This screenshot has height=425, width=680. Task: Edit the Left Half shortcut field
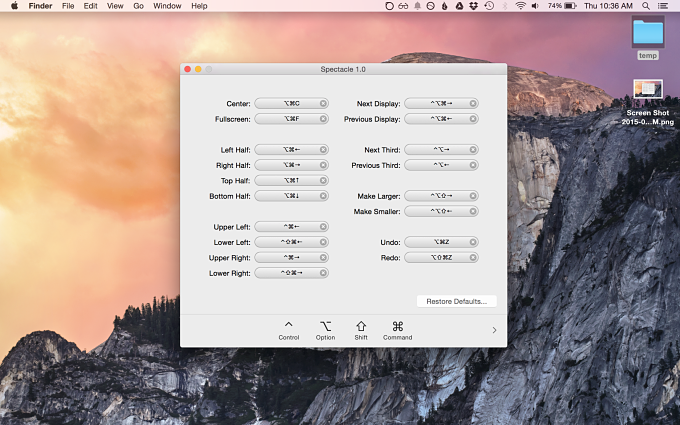pyautogui.click(x=291, y=150)
